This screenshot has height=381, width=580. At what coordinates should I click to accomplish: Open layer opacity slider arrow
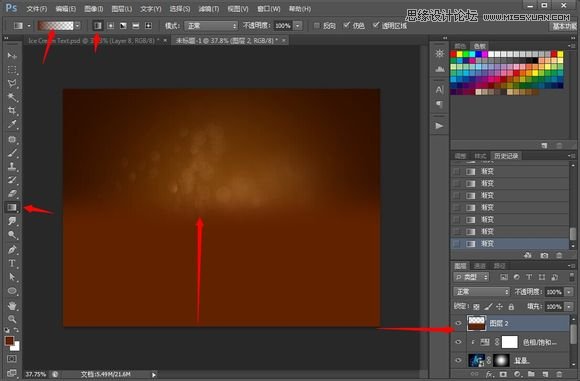pyautogui.click(x=569, y=292)
